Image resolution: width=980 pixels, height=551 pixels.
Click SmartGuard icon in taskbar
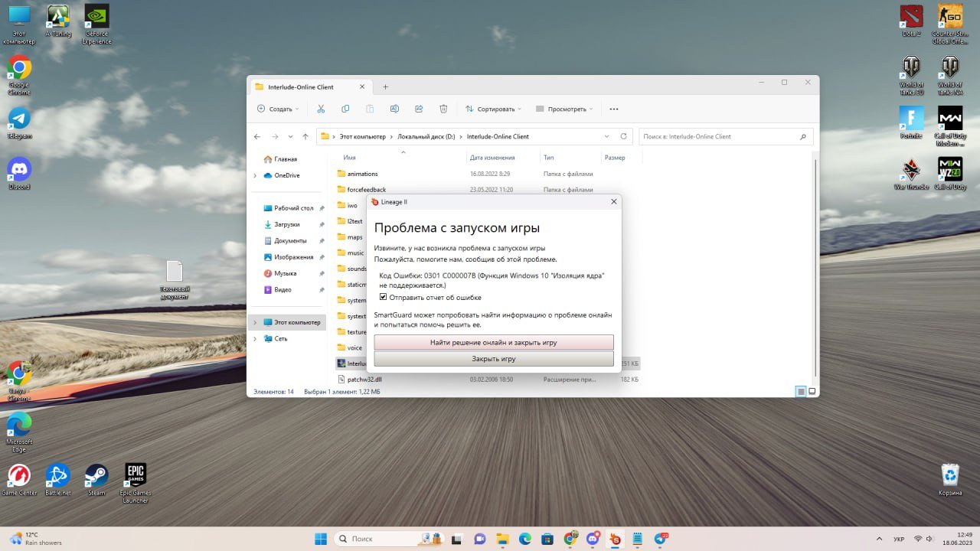coord(616,539)
